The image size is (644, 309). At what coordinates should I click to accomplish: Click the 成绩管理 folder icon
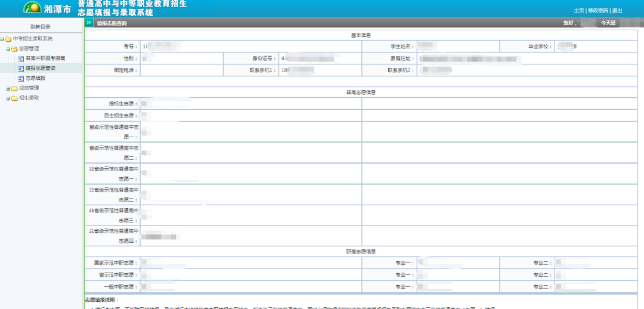coord(14,88)
